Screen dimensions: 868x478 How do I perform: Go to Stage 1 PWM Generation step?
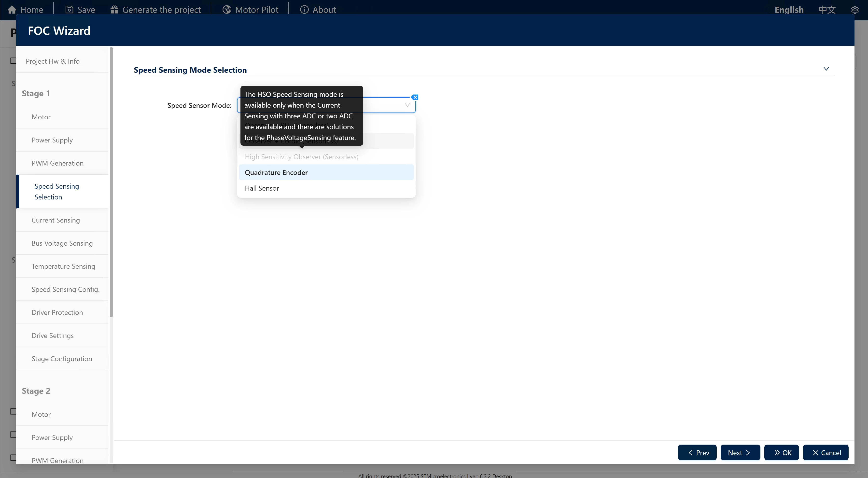tap(62, 163)
